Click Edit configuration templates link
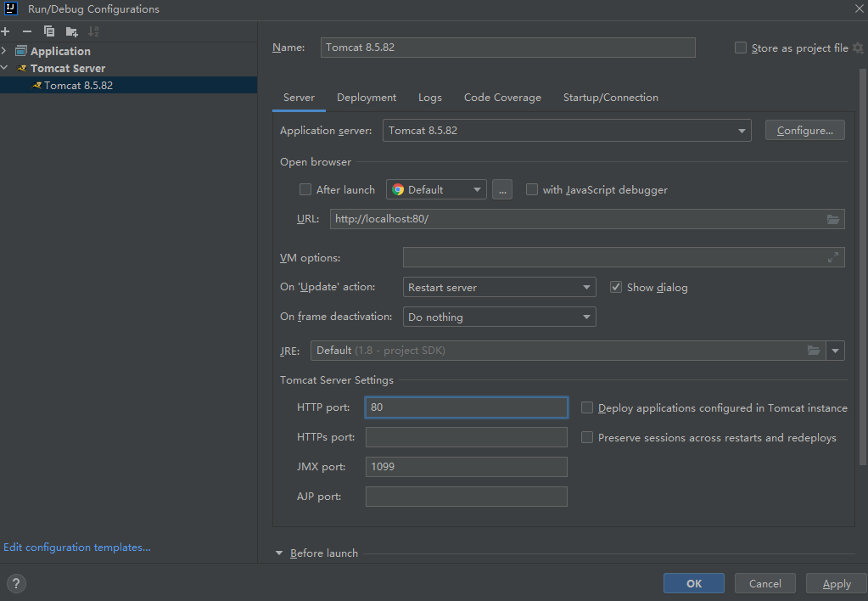This screenshot has width=868, height=601. click(77, 548)
